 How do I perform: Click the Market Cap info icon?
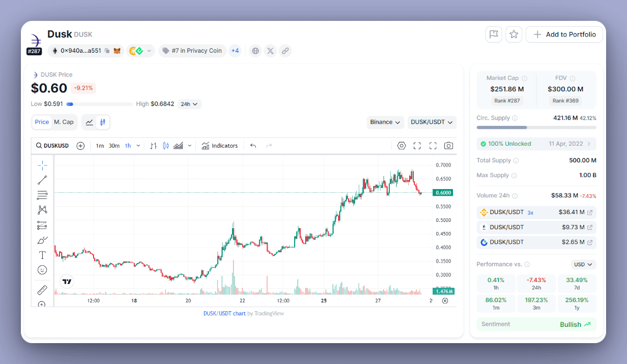pyautogui.click(x=524, y=78)
